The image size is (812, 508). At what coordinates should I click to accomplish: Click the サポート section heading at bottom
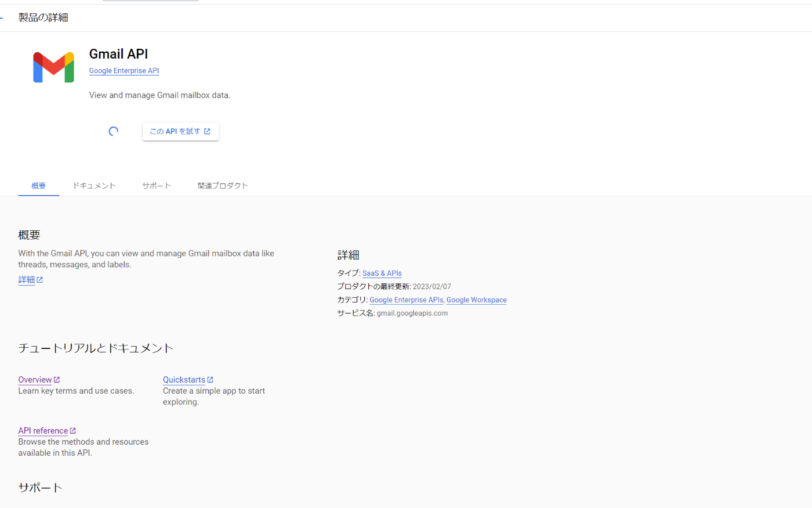coord(40,488)
